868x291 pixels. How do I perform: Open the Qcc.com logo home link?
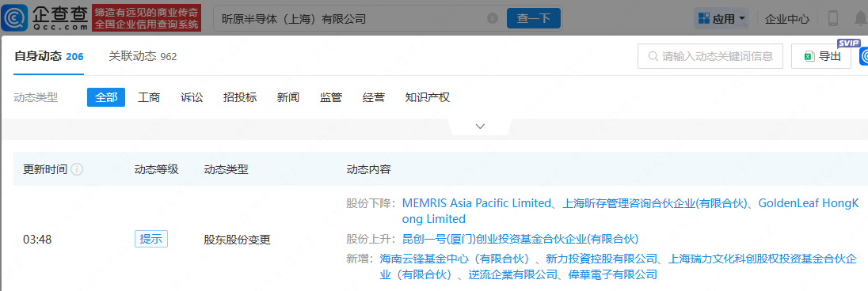[45, 17]
